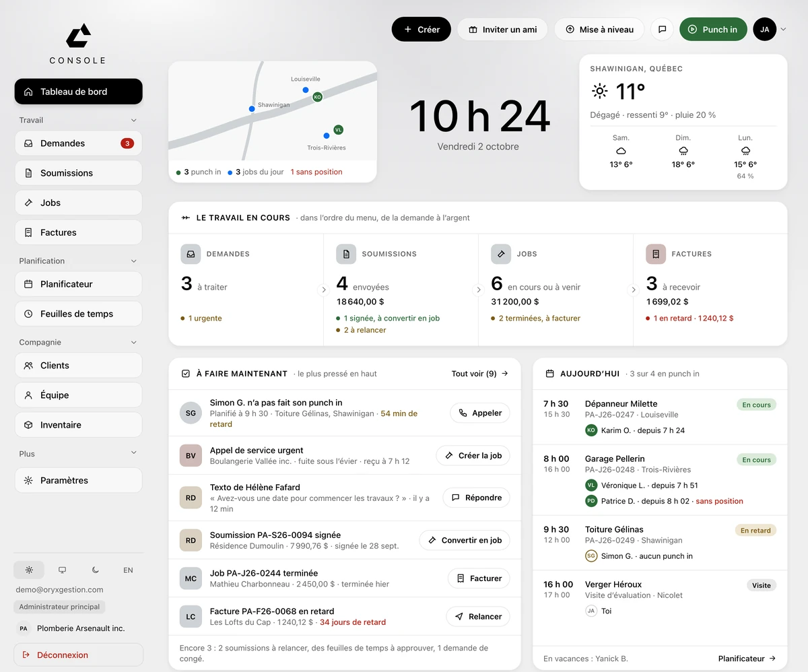Collapse the Plus sidebar section

point(133,454)
